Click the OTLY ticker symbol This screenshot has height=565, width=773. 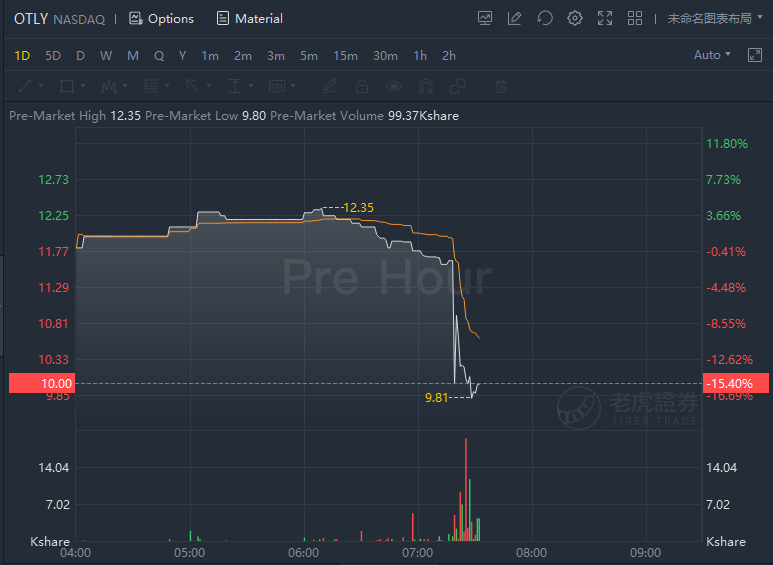(31, 19)
